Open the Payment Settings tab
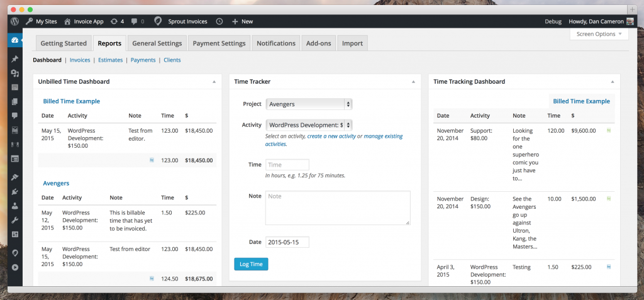Screen dimensions: 644x300 [x=219, y=43]
